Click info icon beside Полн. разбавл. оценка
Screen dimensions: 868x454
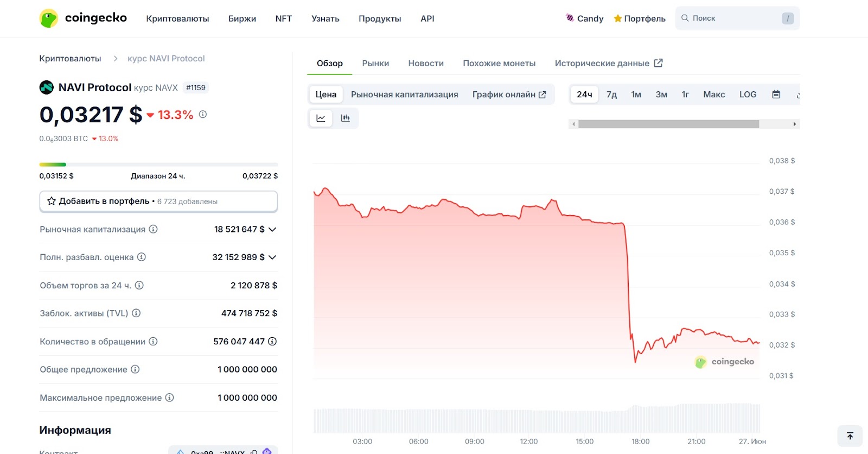click(x=142, y=257)
